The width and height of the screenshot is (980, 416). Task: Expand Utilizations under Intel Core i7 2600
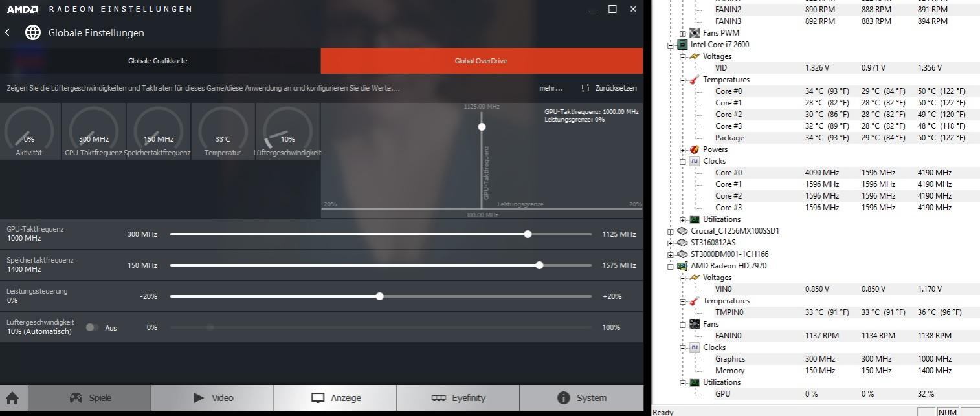pos(683,219)
